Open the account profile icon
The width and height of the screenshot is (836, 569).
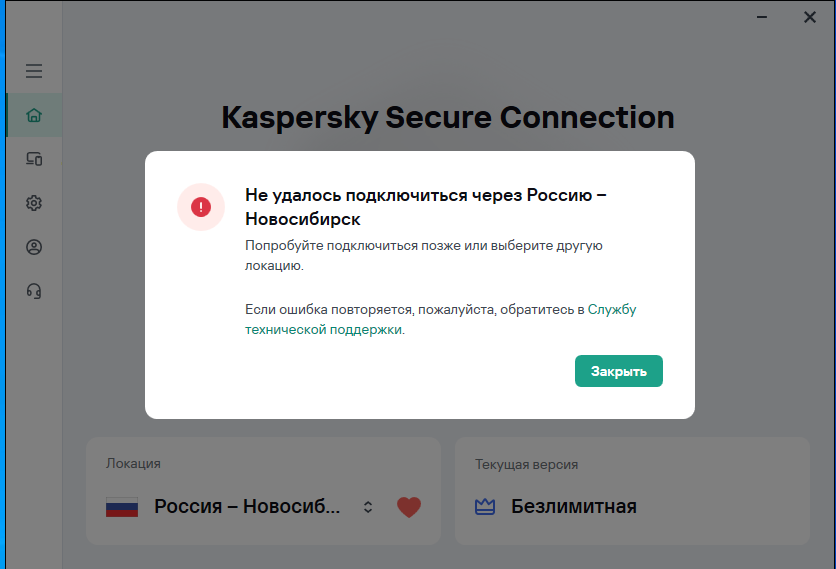click(x=34, y=247)
